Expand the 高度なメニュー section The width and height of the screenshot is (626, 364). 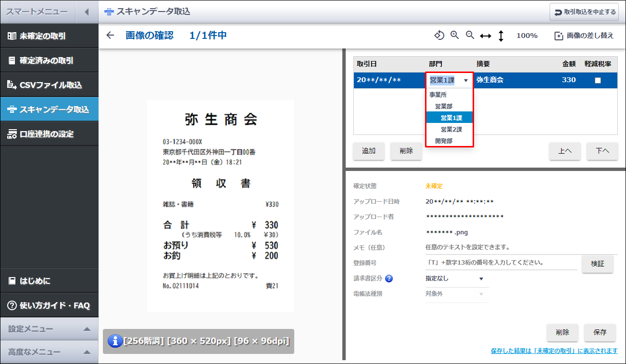pos(49,352)
